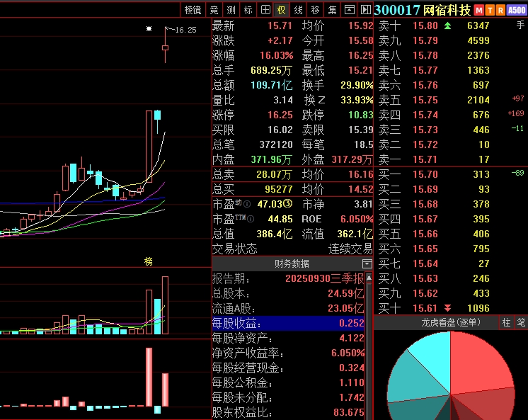Click the 跌停 10.83 limit-down value
The height and width of the screenshot is (420, 528).
pyautogui.click(x=361, y=115)
